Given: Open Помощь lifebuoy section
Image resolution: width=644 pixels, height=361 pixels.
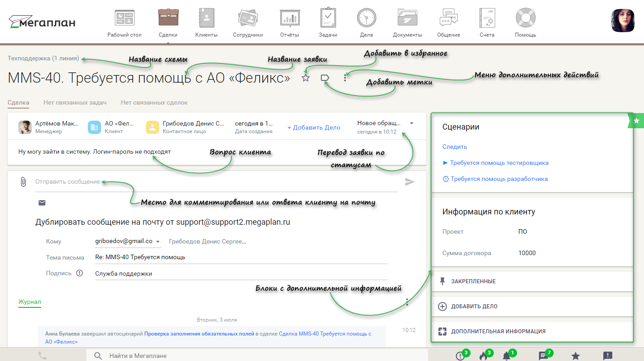Looking at the screenshot, I should click(525, 22).
